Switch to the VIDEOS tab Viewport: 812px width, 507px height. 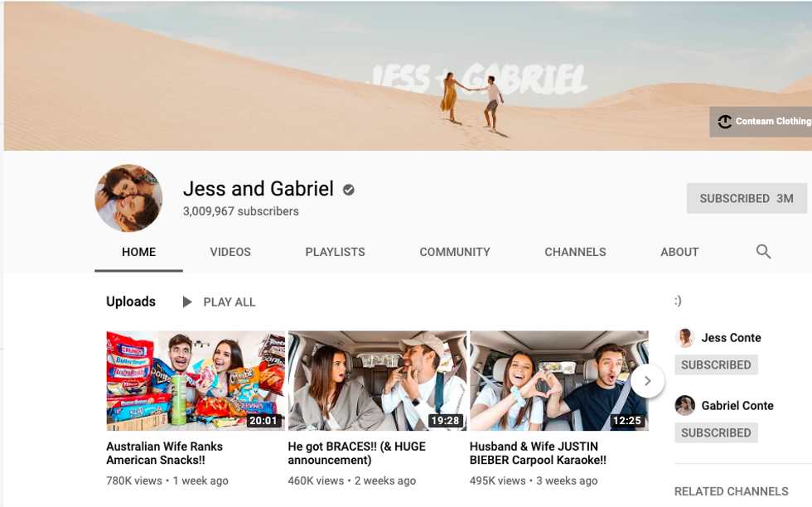(x=230, y=252)
